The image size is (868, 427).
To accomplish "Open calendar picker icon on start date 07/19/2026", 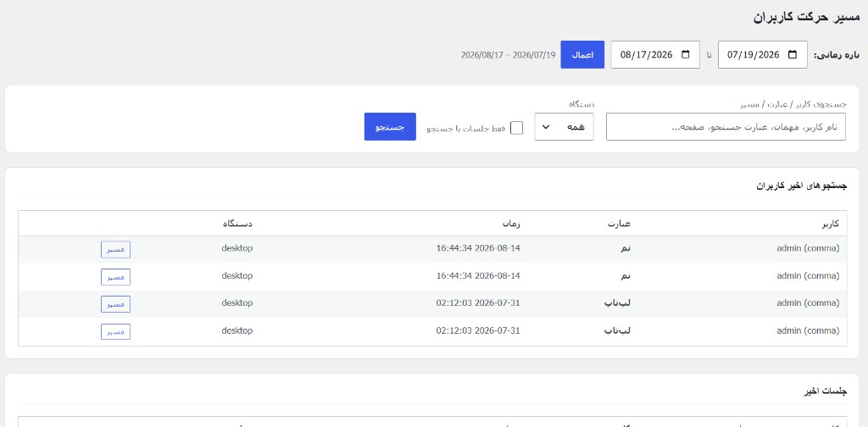I will (793, 55).
